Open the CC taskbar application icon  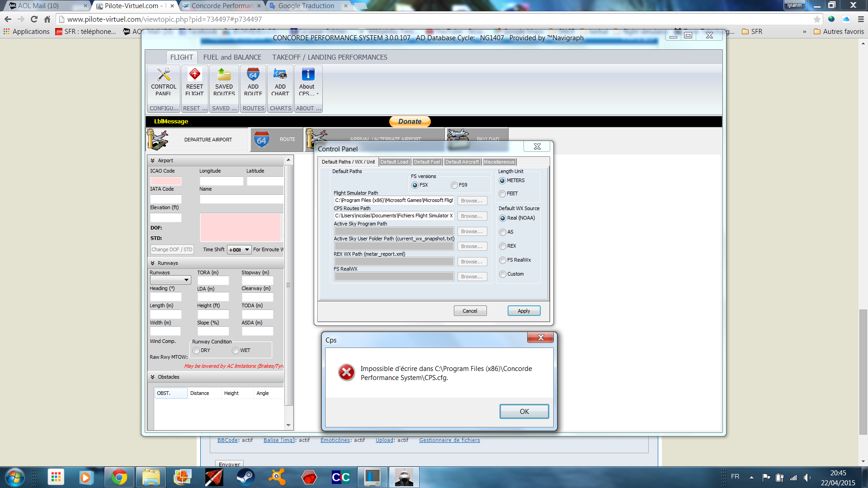[340, 477]
